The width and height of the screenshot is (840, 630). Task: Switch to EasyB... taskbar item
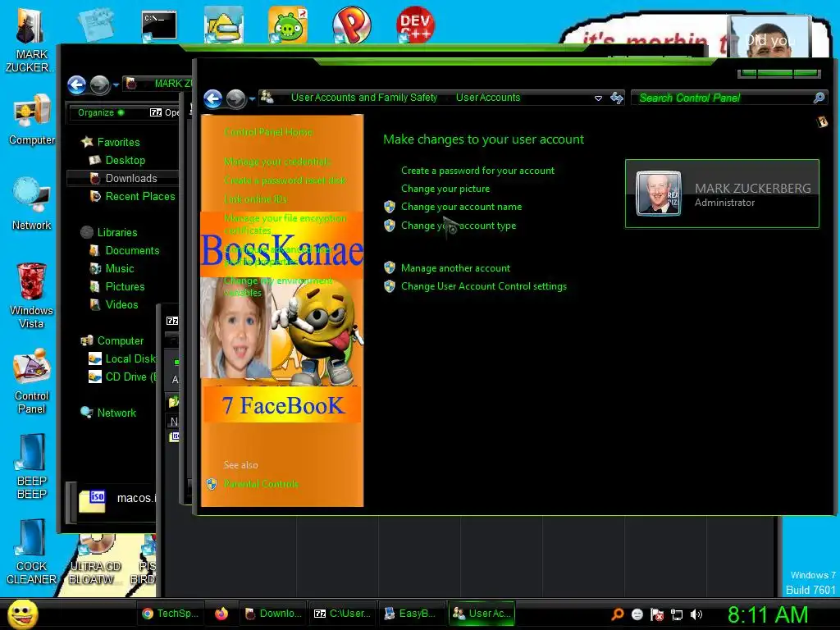(412, 614)
